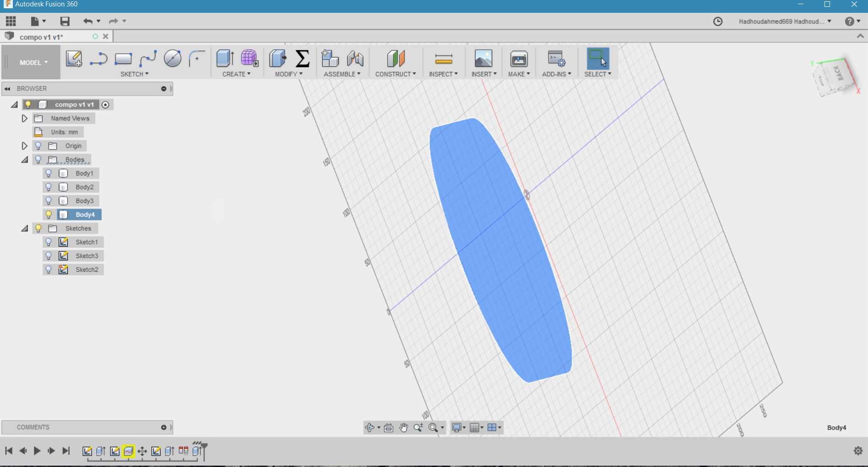Toggle visibility bulb of Body1
Screen dimensions: 868x467
(49, 173)
